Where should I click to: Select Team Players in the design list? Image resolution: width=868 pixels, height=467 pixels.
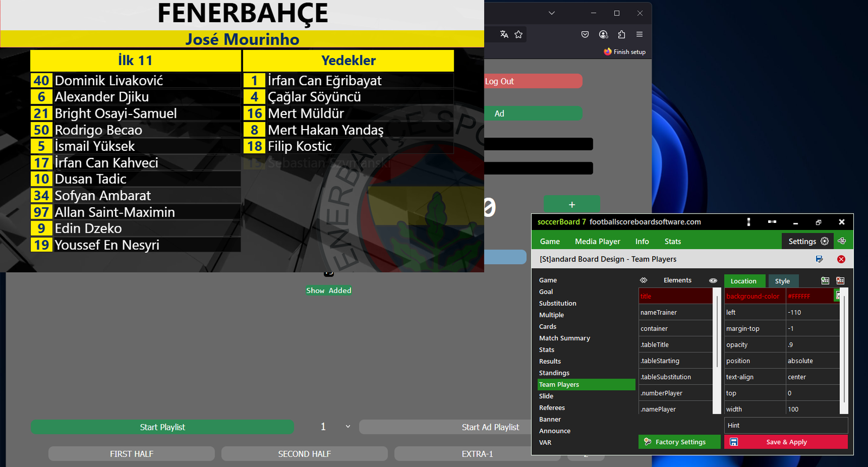point(586,385)
